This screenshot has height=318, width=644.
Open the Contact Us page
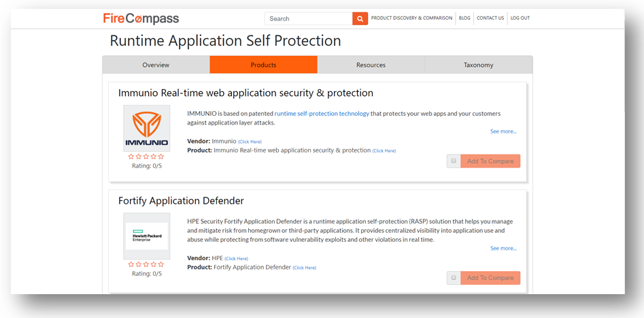tap(490, 18)
